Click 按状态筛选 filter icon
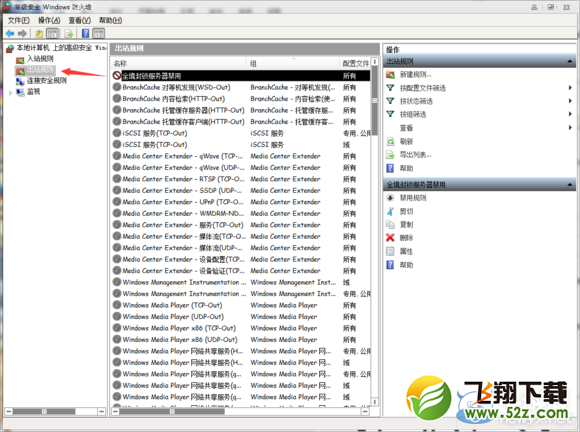Image resolution: width=580 pixels, height=432 pixels. point(390,101)
